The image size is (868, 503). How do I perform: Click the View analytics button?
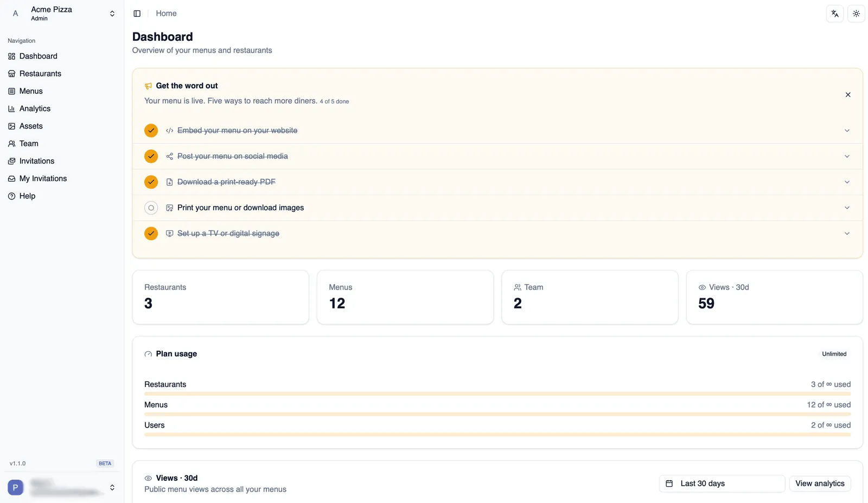click(820, 483)
